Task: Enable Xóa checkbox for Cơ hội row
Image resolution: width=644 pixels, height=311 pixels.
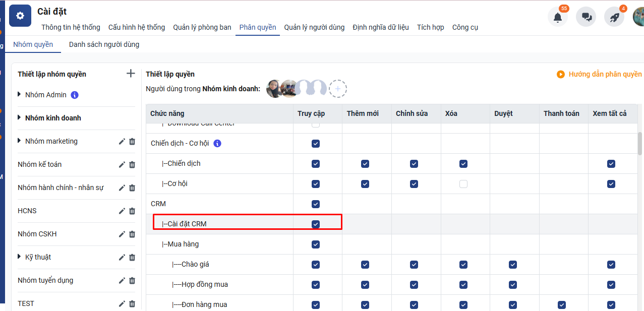Action: (463, 184)
